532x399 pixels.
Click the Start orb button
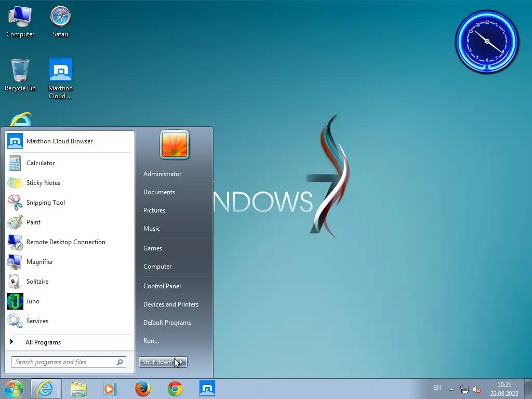click(14, 389)
